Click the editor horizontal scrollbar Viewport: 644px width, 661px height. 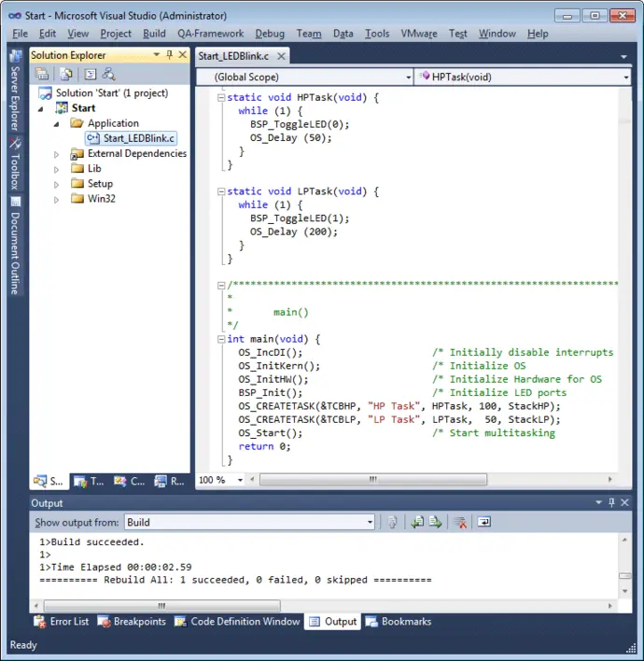[x=373, y=480]
